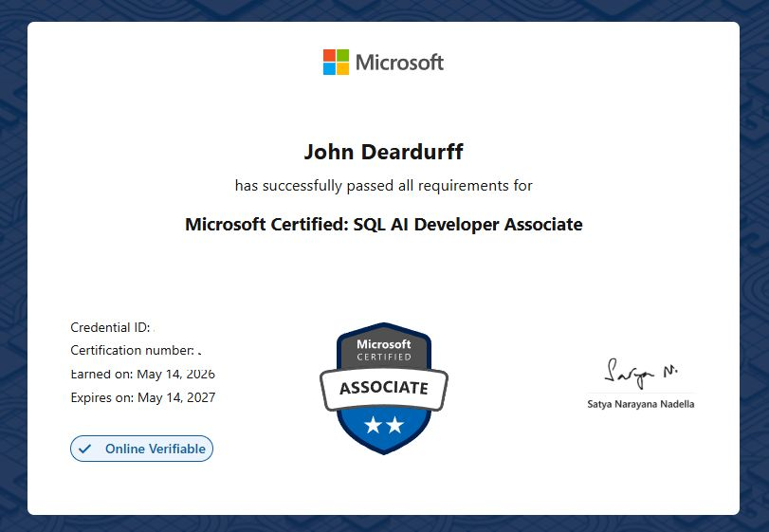Image resolution: width=769 pixels, height=532 pixels.
Task: Click the Credential ID label
Action: pyautogui.click(x=110, y=327)
